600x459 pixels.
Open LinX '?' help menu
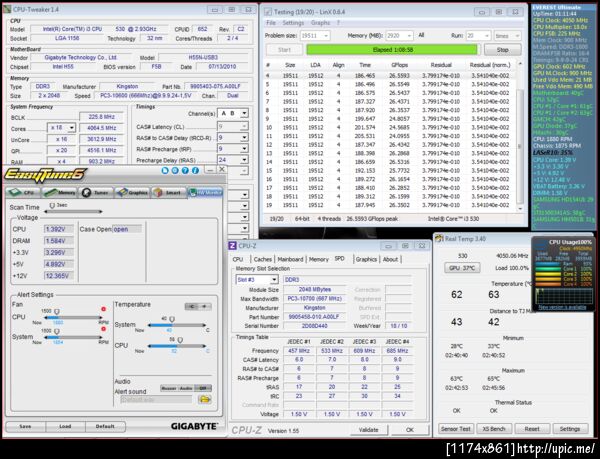(338, 23)
